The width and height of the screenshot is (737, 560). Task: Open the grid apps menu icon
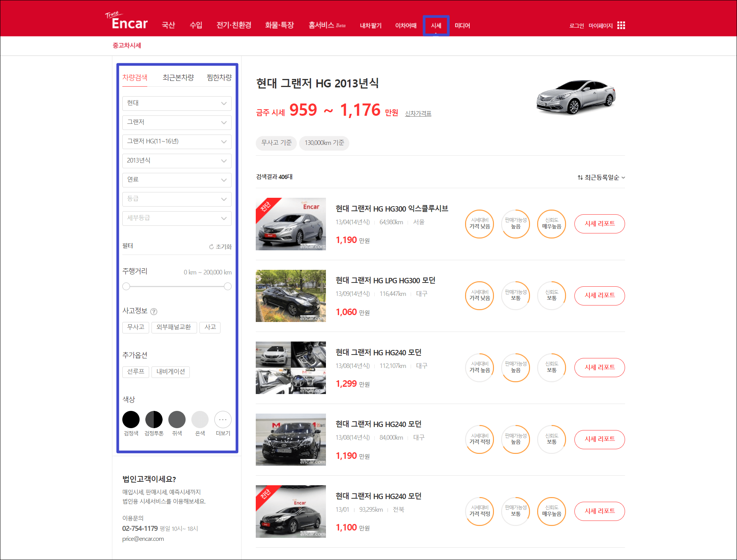click(621, 25)
